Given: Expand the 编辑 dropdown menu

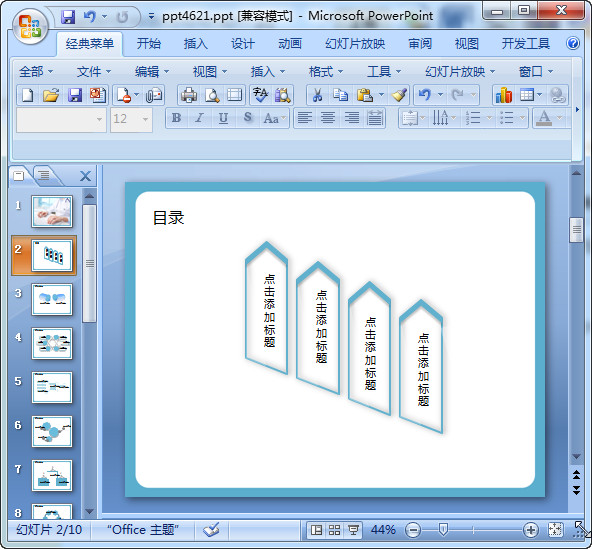Looking at the screenshot, I should (x=152, y=71).
